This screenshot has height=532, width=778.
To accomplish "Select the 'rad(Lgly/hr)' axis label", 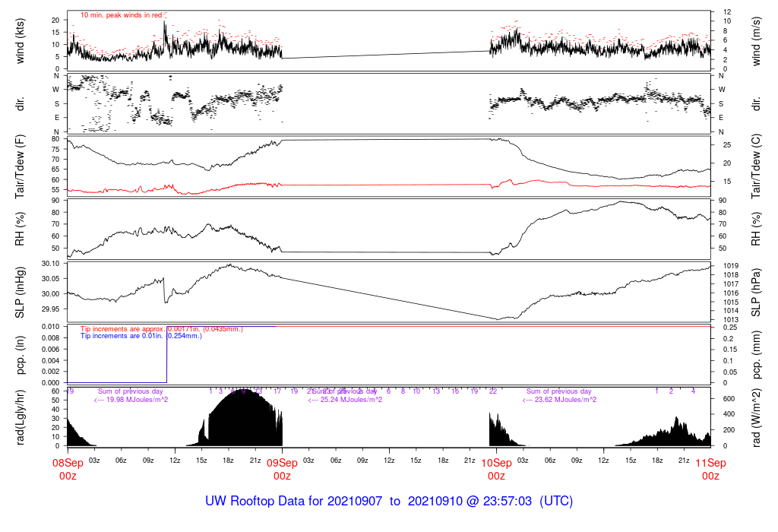I will tap(20, 417).
